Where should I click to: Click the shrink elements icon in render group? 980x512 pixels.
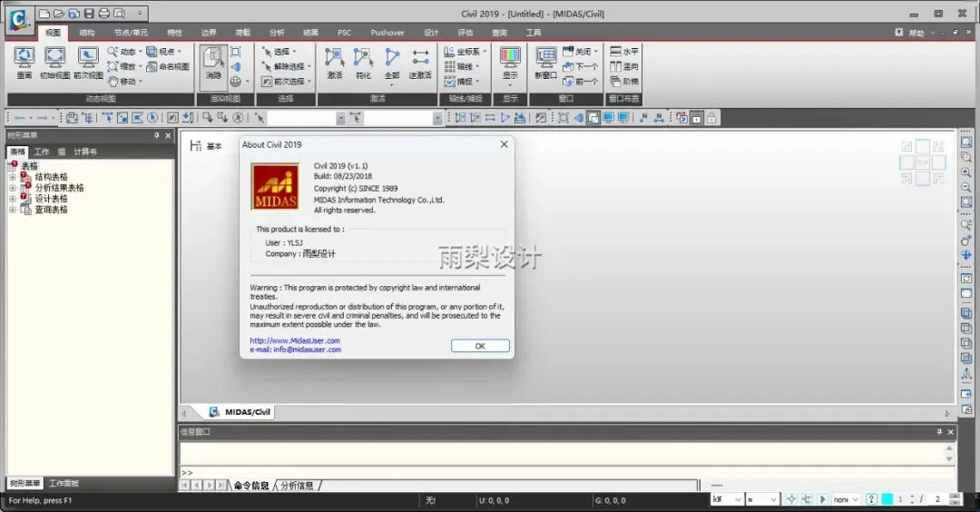click(236, 51)
